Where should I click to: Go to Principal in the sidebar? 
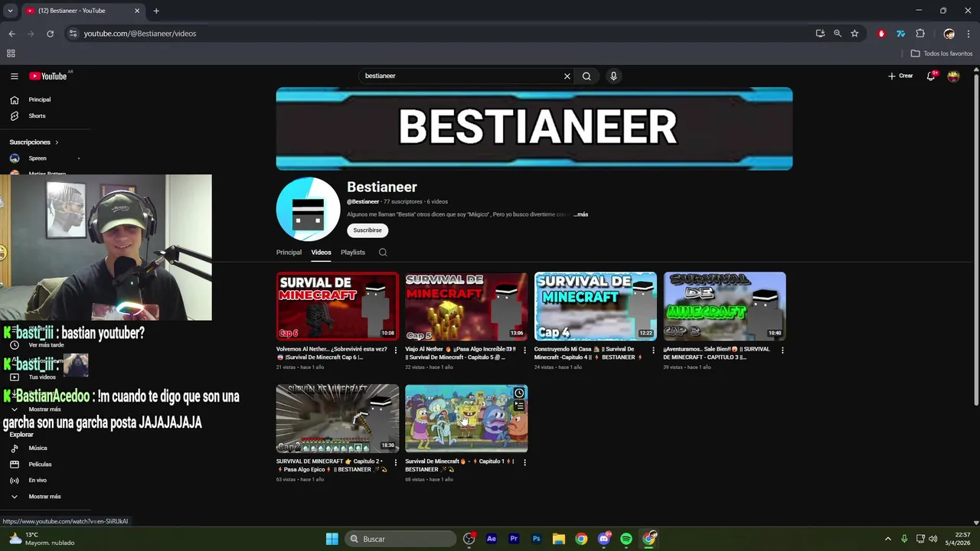[39, 99]
